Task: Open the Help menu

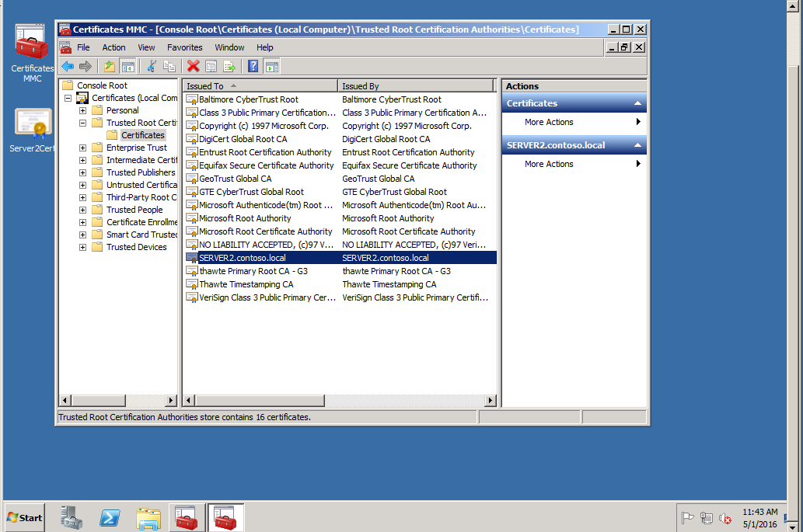Action: pyautogui.click(x=265, y=47)
